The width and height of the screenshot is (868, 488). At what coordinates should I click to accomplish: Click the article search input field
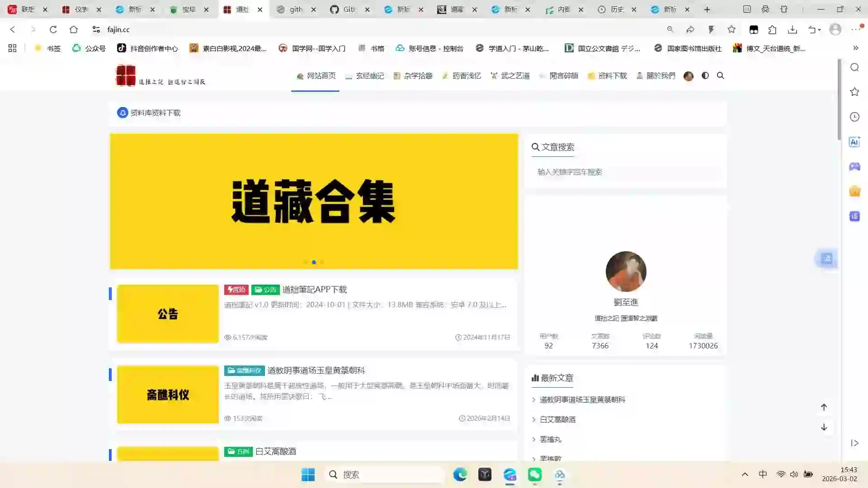pyautogui.click(x=626, y=172)
